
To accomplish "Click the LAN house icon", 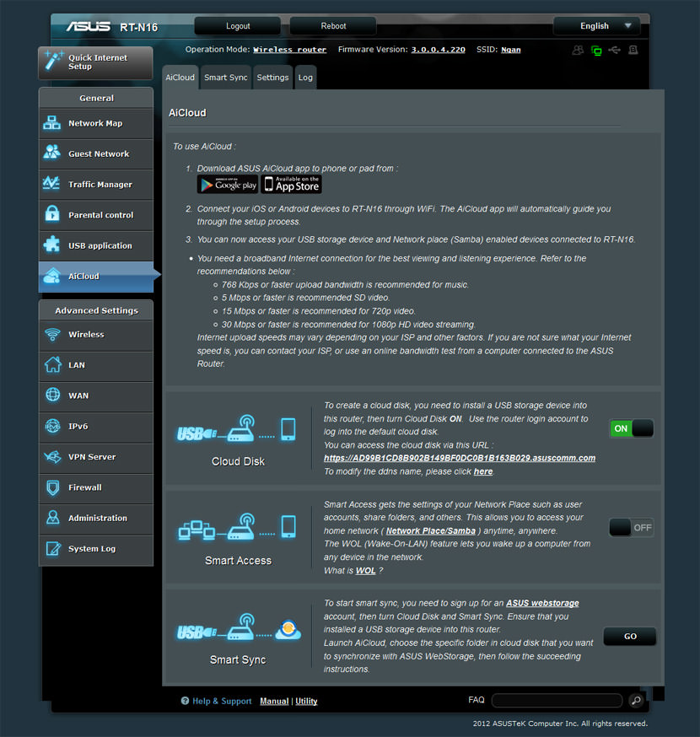I will 52,364.
